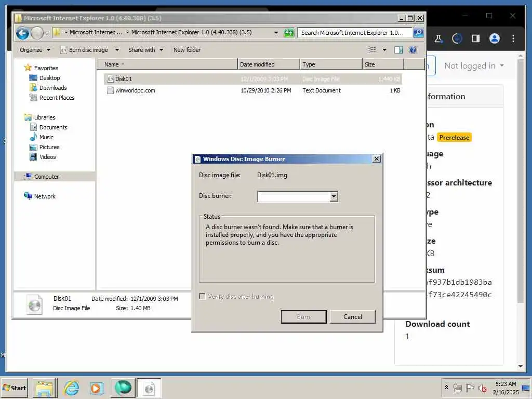The height and width of the screenshot is (399, 532).
Task: Open Downloads in navigation pane
Action: (x=53, y=87)
